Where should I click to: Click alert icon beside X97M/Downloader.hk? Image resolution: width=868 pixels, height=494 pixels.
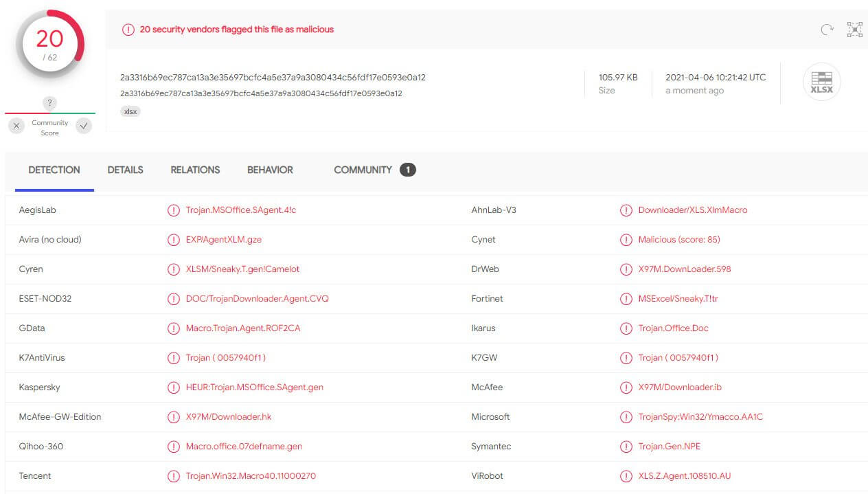[173, 417]
